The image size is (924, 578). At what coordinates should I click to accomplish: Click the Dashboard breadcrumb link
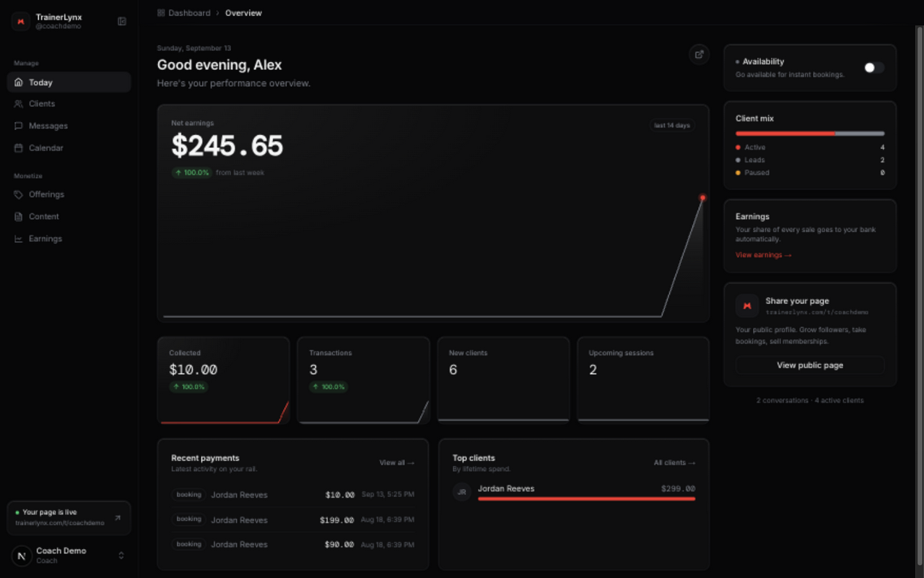click(x=189, y=13)
